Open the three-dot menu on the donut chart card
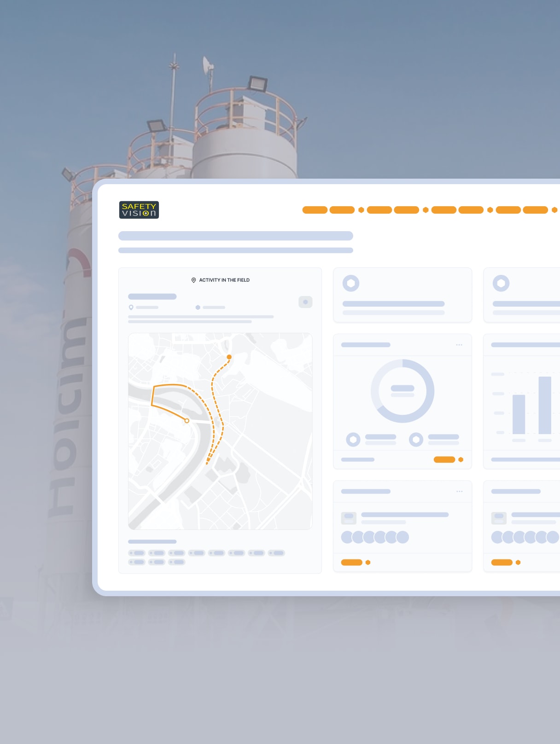Viewport: 560px width, 744px height. 459,345
